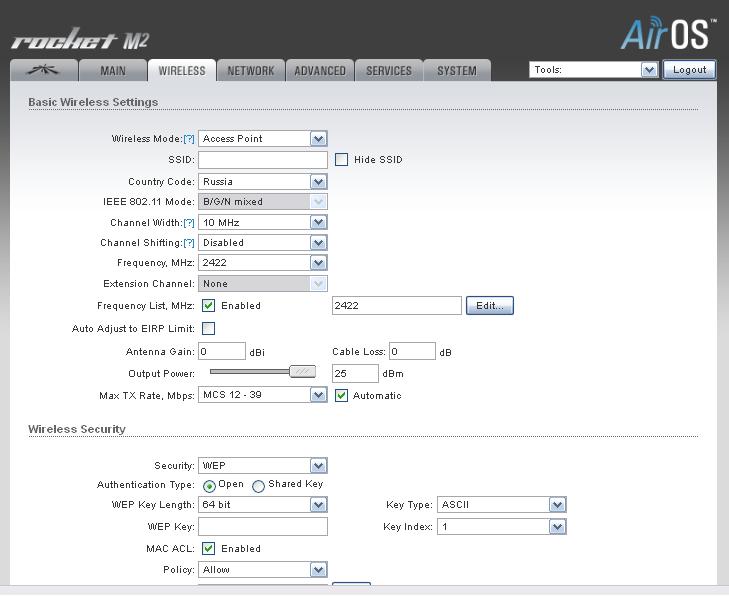Switch to the MAIN tab
Image resolution: width=729 pixels, height=616 pixels.
(113, 70)
